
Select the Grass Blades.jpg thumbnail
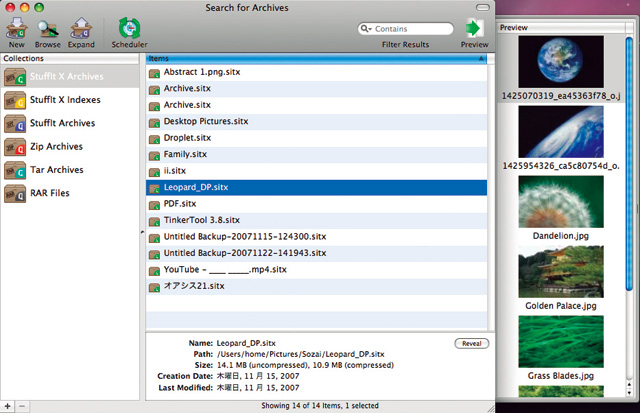click(561, 342)
